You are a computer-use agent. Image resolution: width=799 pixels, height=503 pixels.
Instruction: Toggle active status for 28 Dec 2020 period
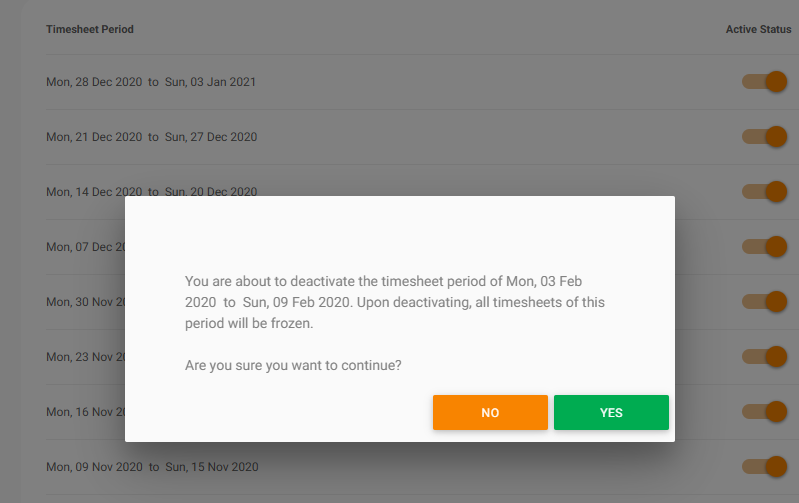[x=765, y=82]
